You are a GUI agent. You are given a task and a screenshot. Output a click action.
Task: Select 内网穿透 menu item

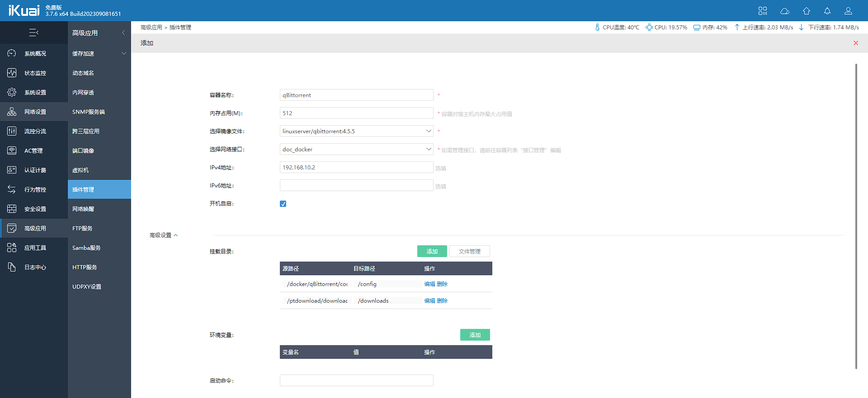[x=99, y=92]
